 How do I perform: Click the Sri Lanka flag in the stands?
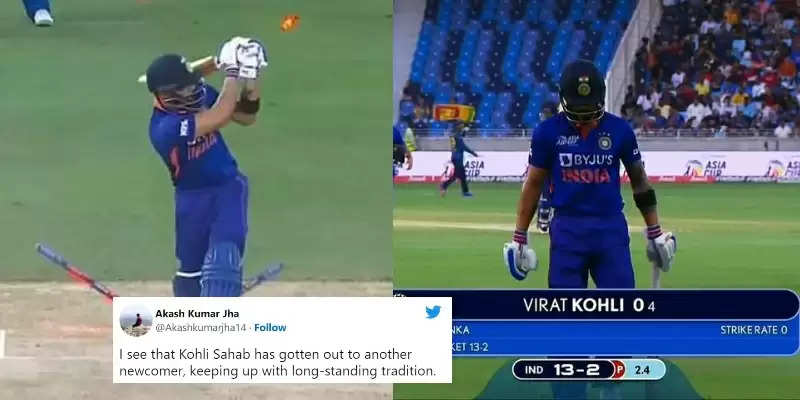(454, 113)
